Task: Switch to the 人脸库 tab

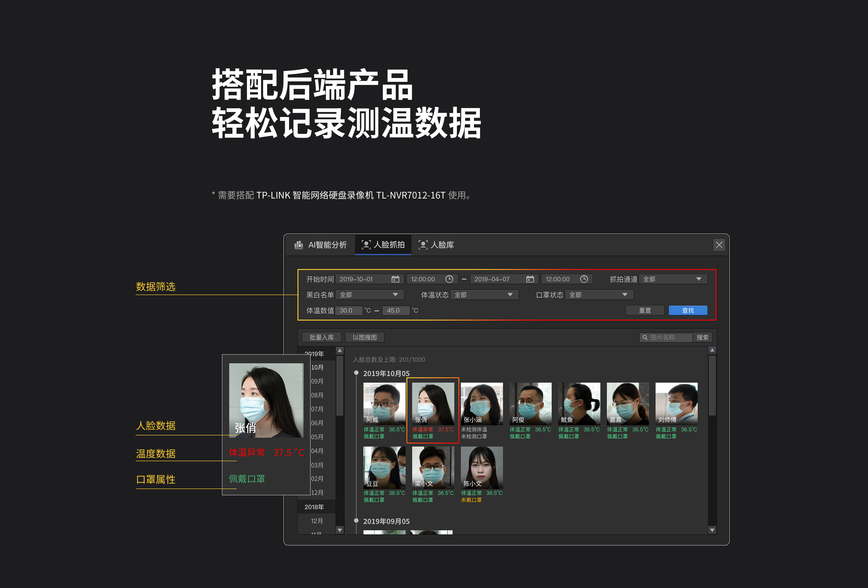Action: 436,245
